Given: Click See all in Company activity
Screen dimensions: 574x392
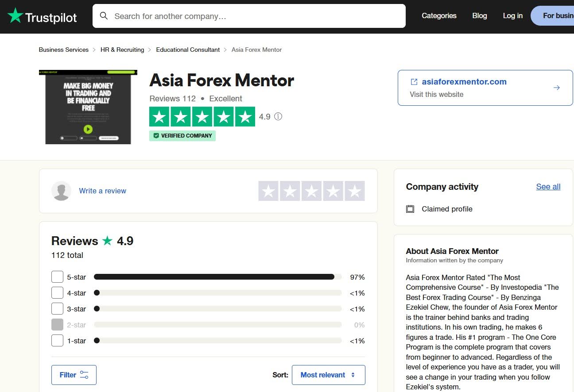Looking at the screenshot, I should click(x=548, y=187).
